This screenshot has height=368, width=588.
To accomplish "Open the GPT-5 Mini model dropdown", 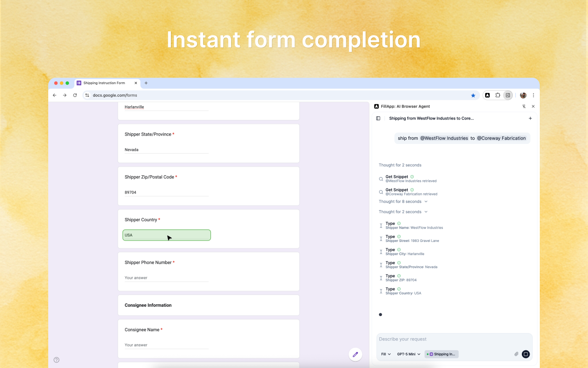I will pos(409,354).
